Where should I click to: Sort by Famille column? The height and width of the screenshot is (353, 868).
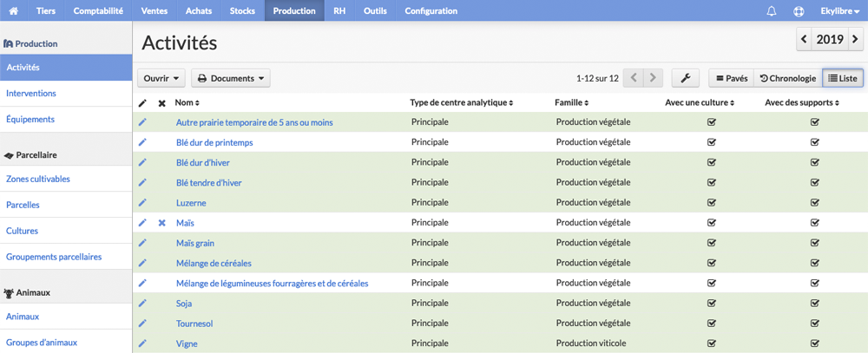pyautogui.click(x=571, y=102)
